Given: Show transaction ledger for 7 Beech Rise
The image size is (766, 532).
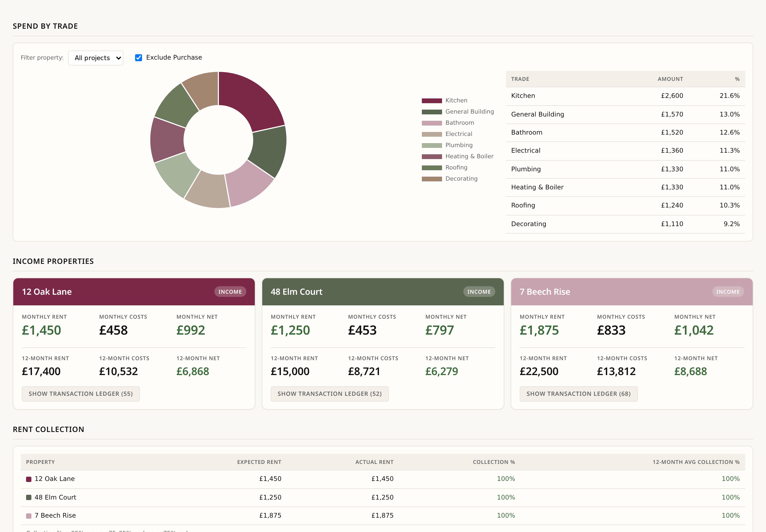Looking at the screenshot, I should 579,394.
